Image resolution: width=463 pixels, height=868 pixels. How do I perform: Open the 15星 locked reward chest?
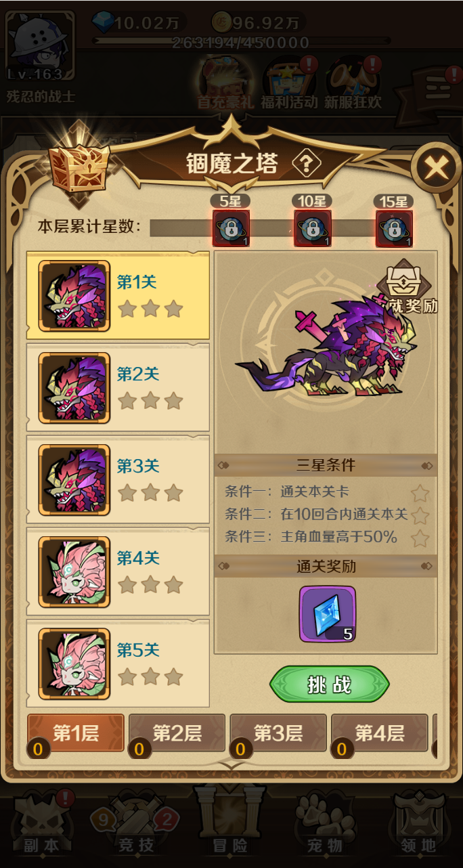394,228
